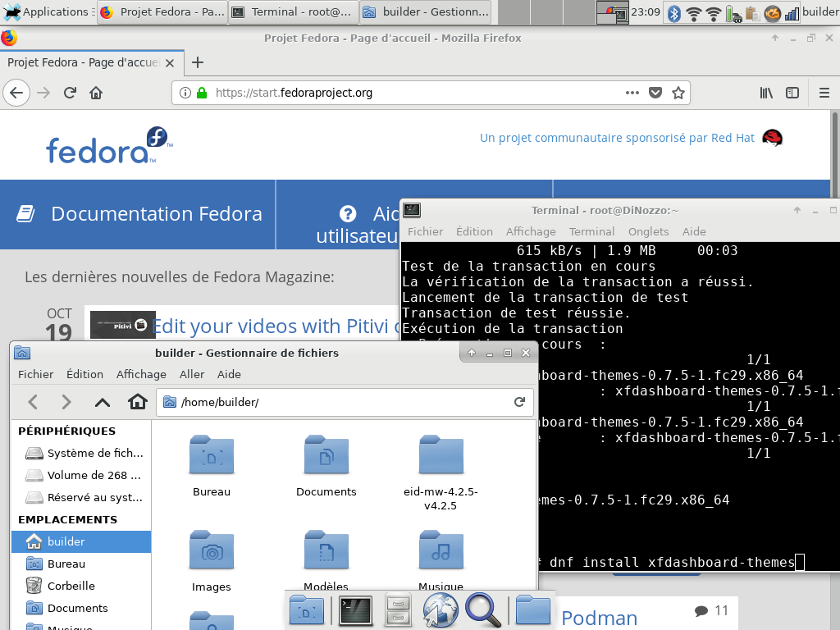Switch to Projet Fedora taskbar button

163,11
